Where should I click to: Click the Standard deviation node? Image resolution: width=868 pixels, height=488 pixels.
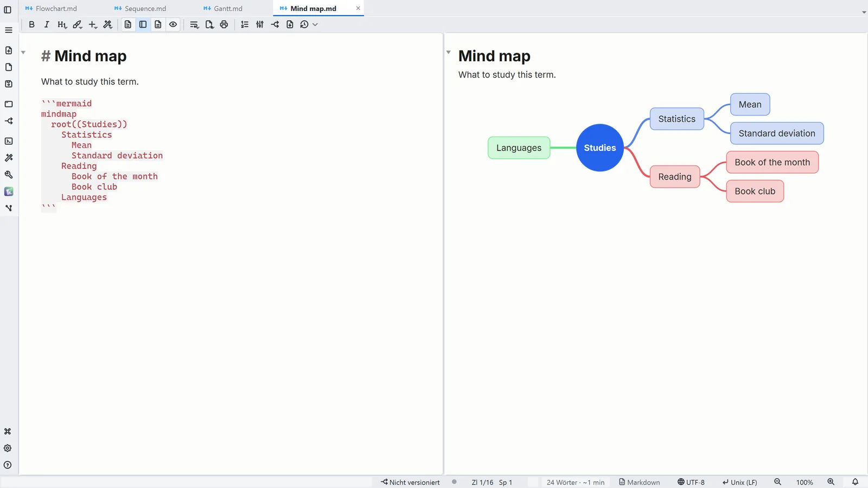click(x=777, y=133)
